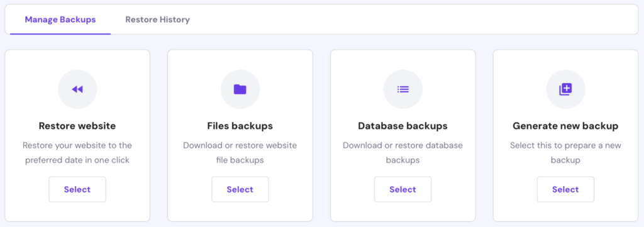Click the rewind icon for Restore website
The image size is (644, 227).
pyautogui.click(x=77, y=89)
